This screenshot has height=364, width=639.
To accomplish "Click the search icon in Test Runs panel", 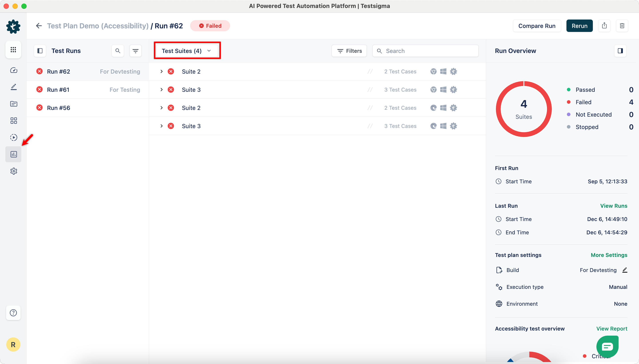I will (118, 51).
